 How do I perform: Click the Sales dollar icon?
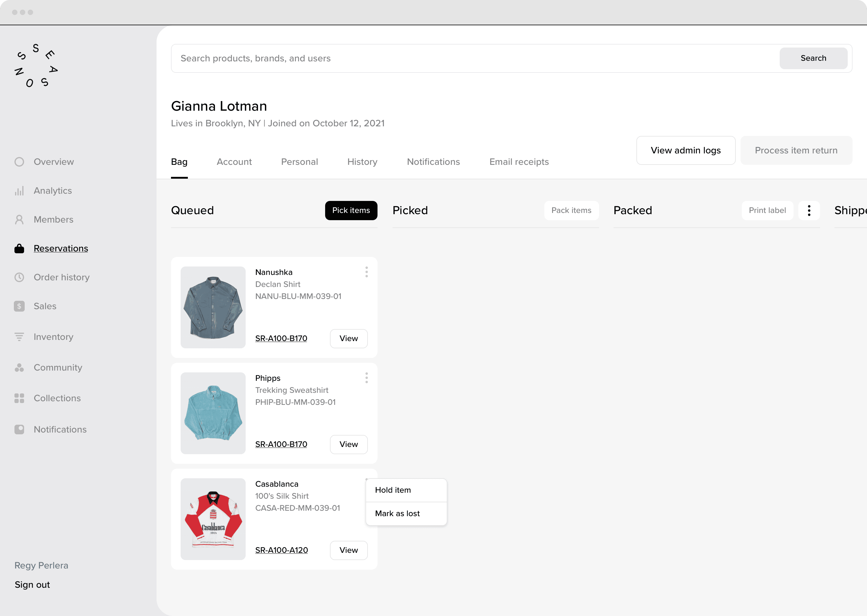coord(19,306)
